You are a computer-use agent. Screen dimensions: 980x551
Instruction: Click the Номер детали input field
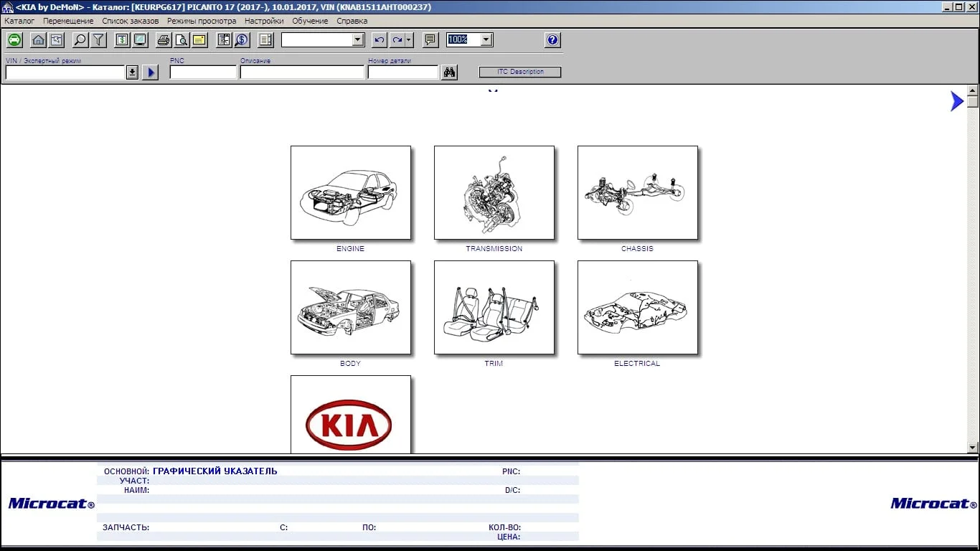click(x=402, y=72)
